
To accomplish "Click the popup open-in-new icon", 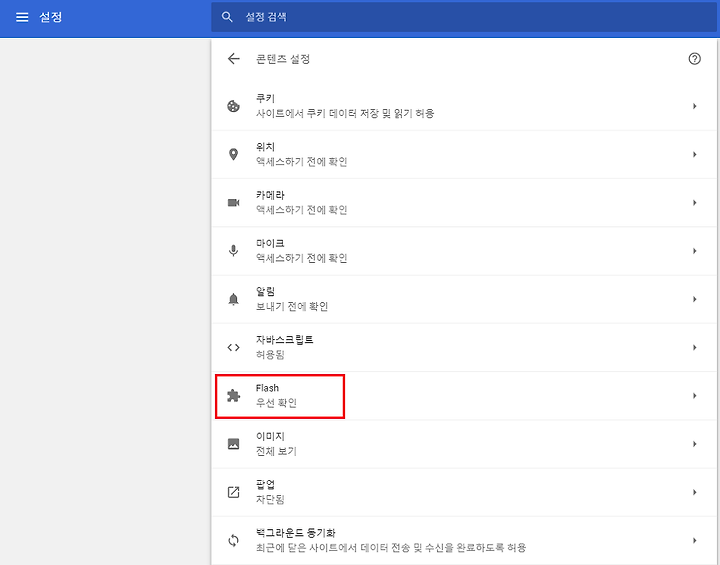I will pos(233,492).
